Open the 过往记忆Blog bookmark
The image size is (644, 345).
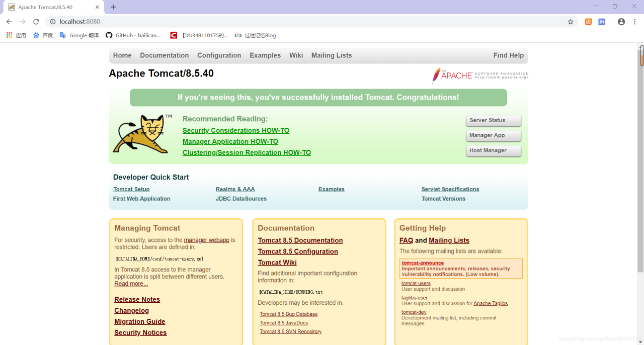pyautogui.click(x=255, y=35)
